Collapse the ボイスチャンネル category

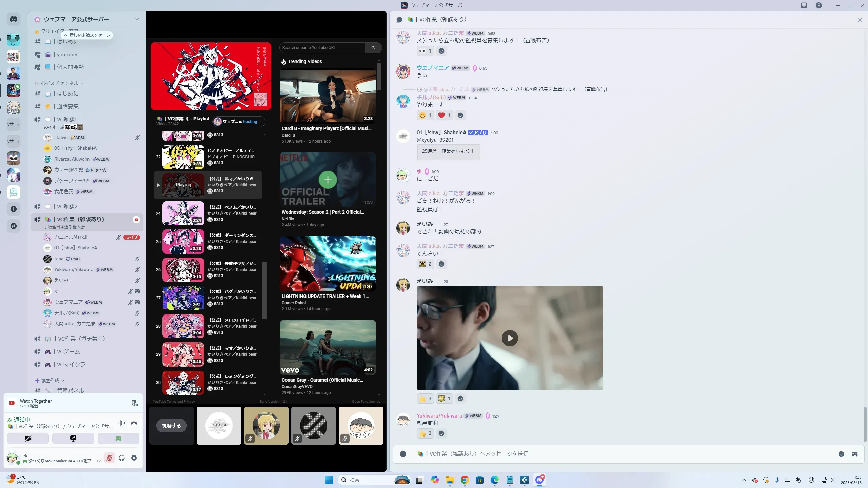coord(59,83)
